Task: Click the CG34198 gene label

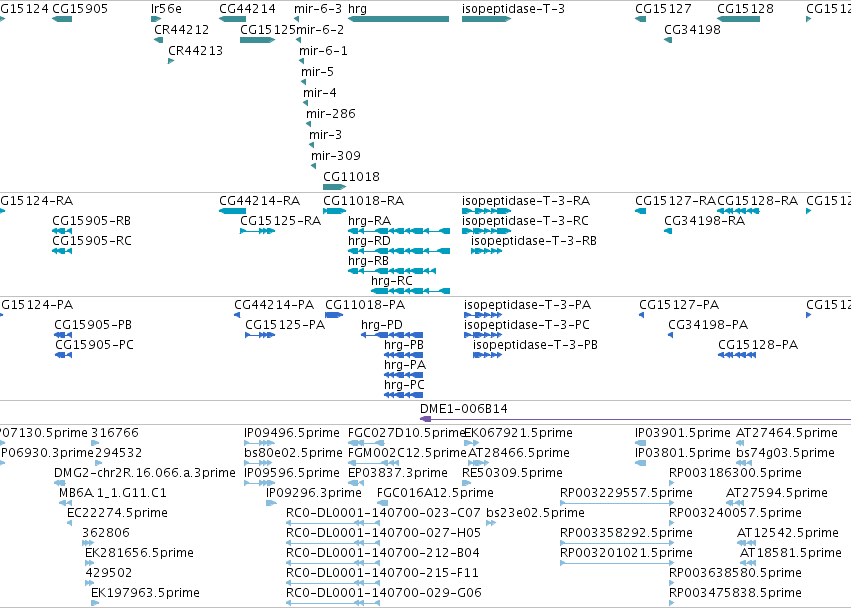Action: click(x=693, y=29)
